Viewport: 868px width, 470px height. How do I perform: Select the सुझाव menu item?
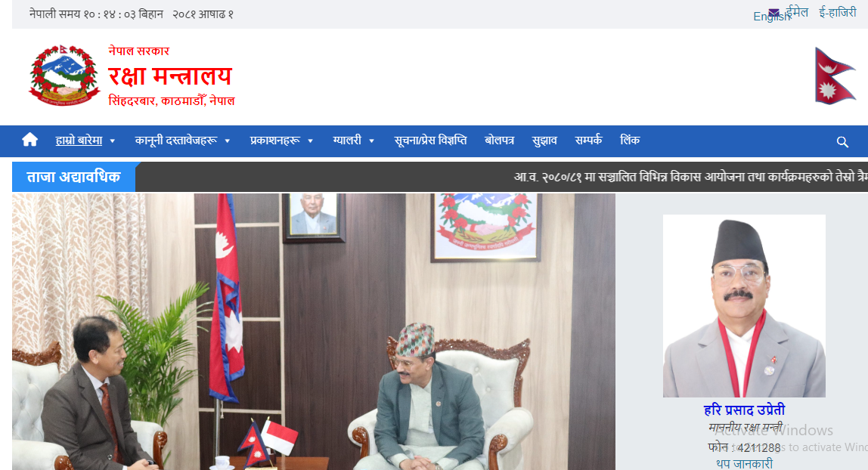coord(544,141)
